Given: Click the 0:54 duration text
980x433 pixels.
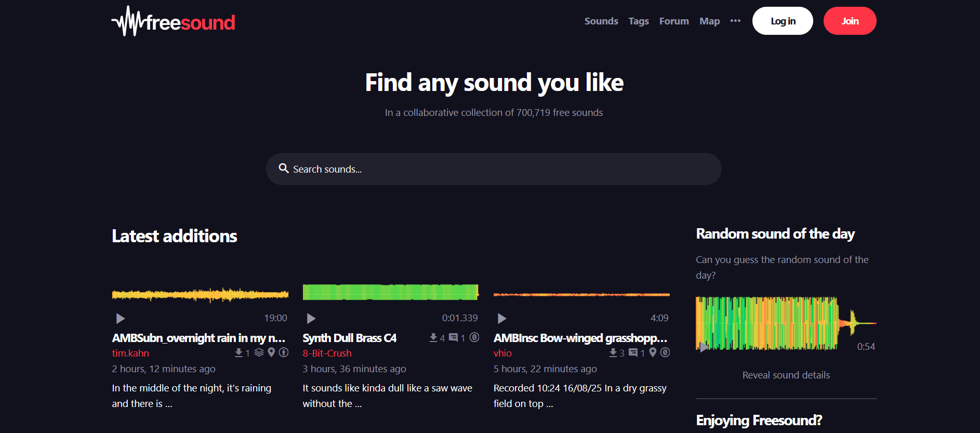Looking at the screenshot, I should click(x=866, y=347).
